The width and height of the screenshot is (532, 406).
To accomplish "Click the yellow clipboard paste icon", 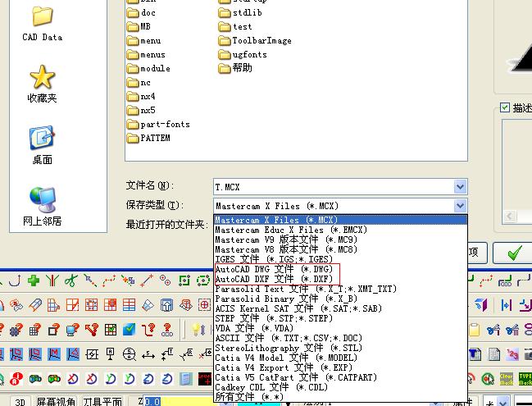I will [475, 329].
